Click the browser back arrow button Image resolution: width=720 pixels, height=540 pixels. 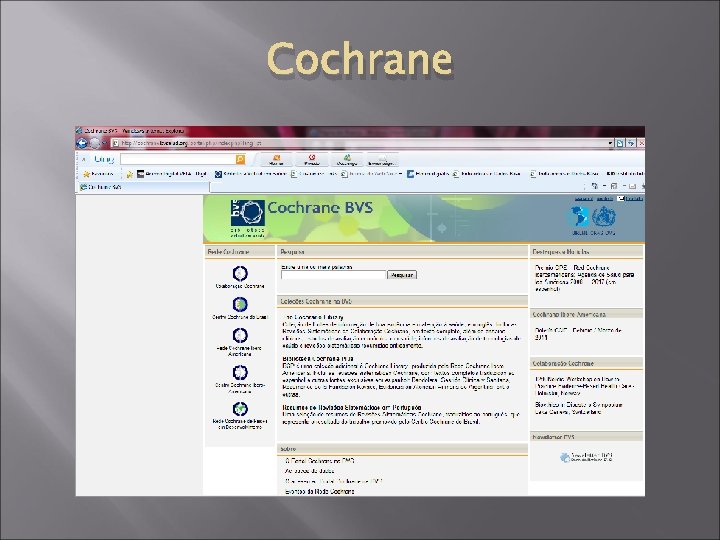82,143
